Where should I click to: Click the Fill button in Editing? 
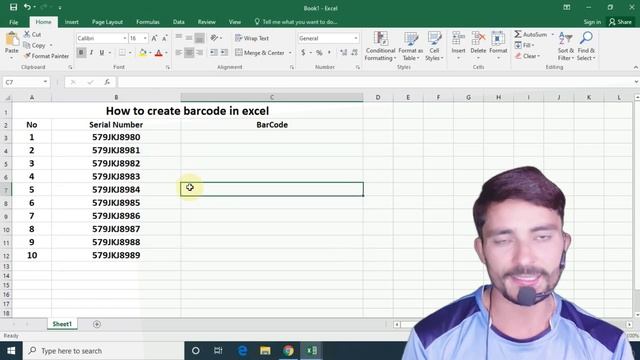point(524,45)
